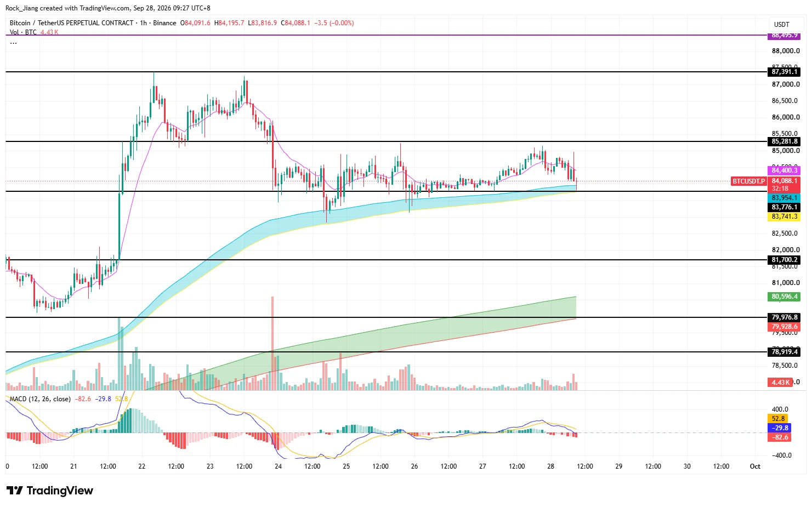Expand the collapsed legend ellipsis under Vol
The width and height of the screenshot is (812, 507).
[x=13, y=42]
